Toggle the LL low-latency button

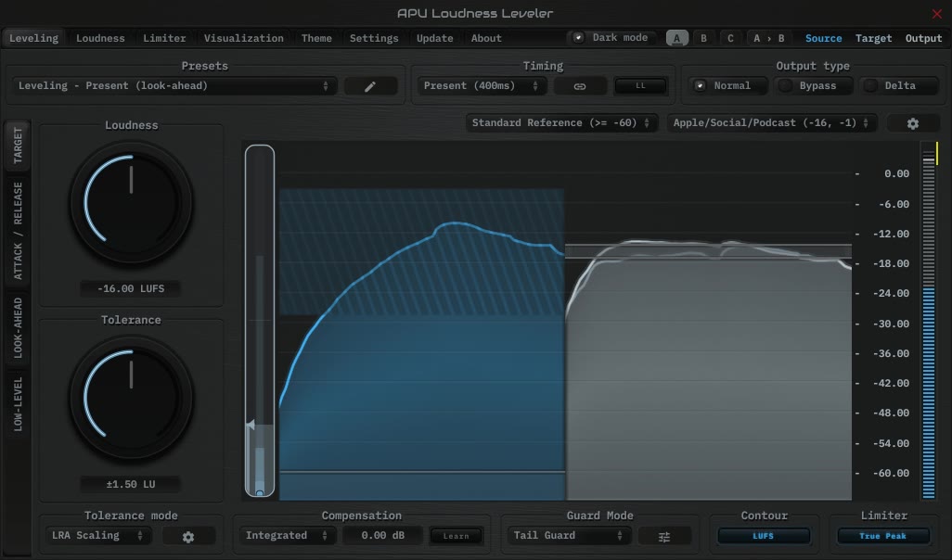coord(640,85)
